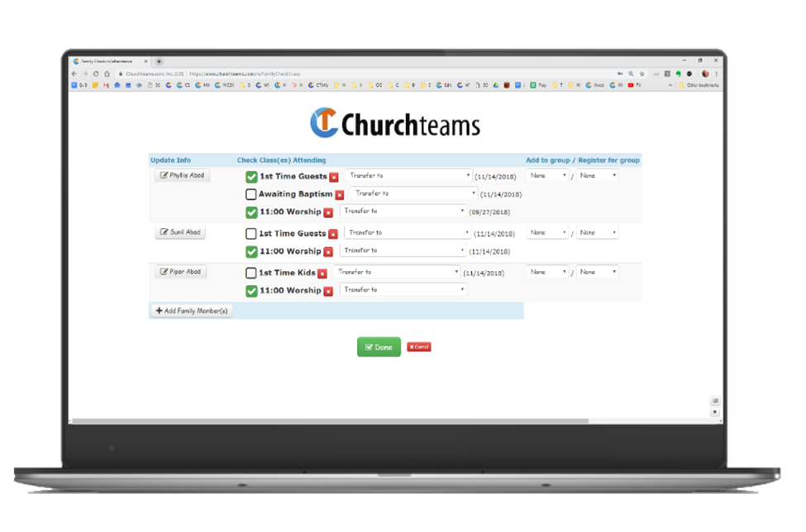Viewport: 806px width, 532px height.
Task: Open the MCDI bookmark
Action: point(225,85)
